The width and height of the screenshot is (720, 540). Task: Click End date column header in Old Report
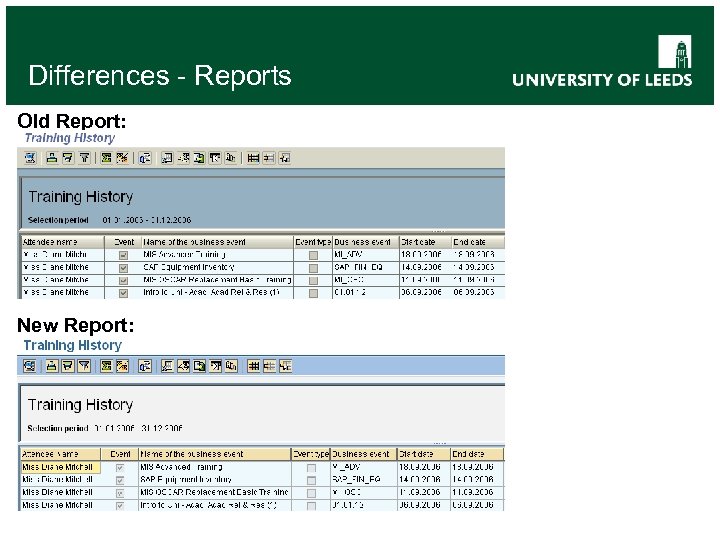pos(478,242)
